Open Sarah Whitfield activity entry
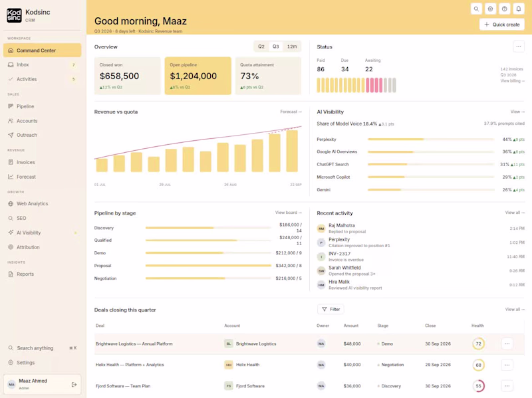 click(x=420, y=270)
